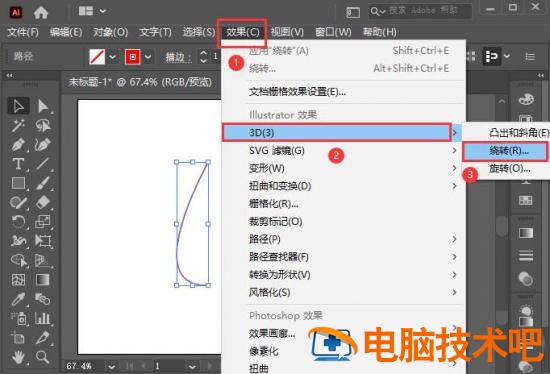Viewport: 550px width, 374px height.
Task: Open the 视图(V) menu
Action: 287,32
